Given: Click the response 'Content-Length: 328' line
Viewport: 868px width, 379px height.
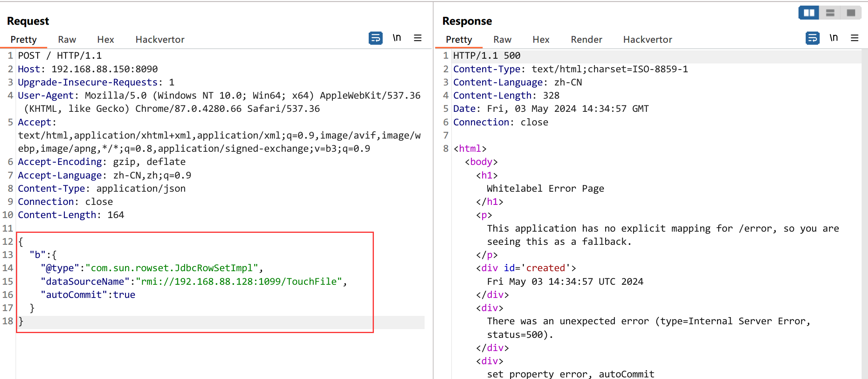Looking at the screenshot, I should [x=506, y=95].
